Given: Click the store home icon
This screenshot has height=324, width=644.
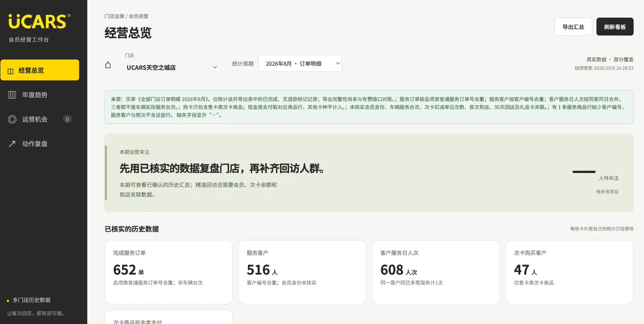Looking at the screenshot, I should [x=108, y=65].
